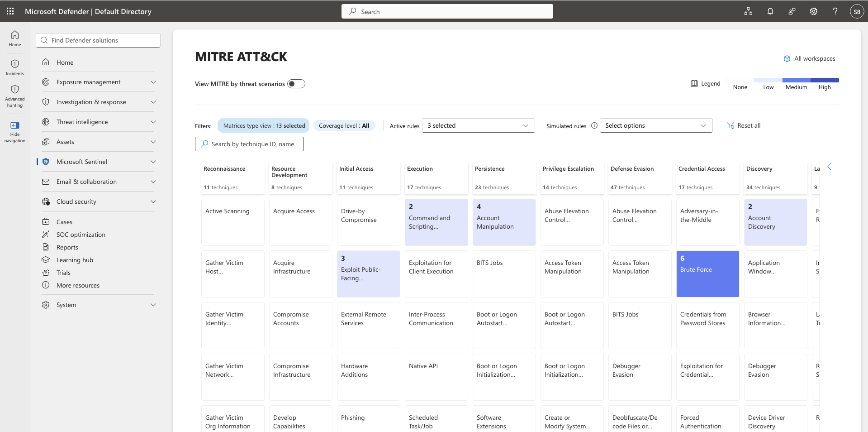
Task: Click the top Search box
Action: (x=447, y=11)
